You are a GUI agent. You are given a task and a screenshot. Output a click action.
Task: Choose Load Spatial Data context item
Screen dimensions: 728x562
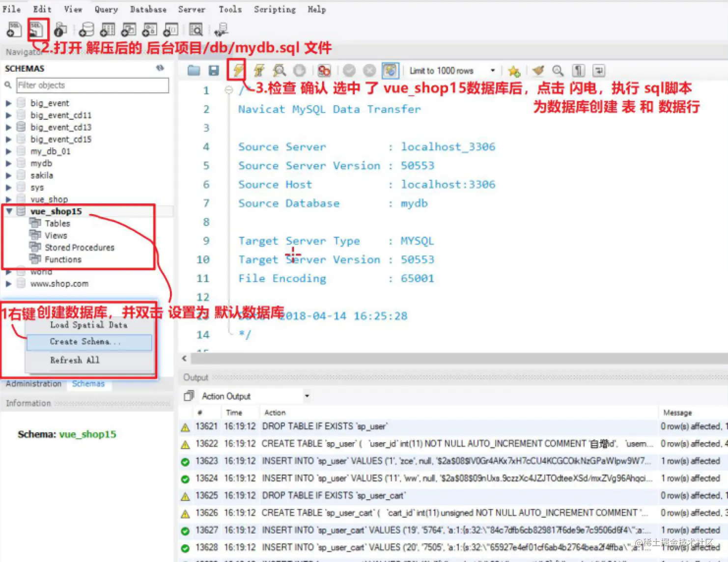[89, 325]
